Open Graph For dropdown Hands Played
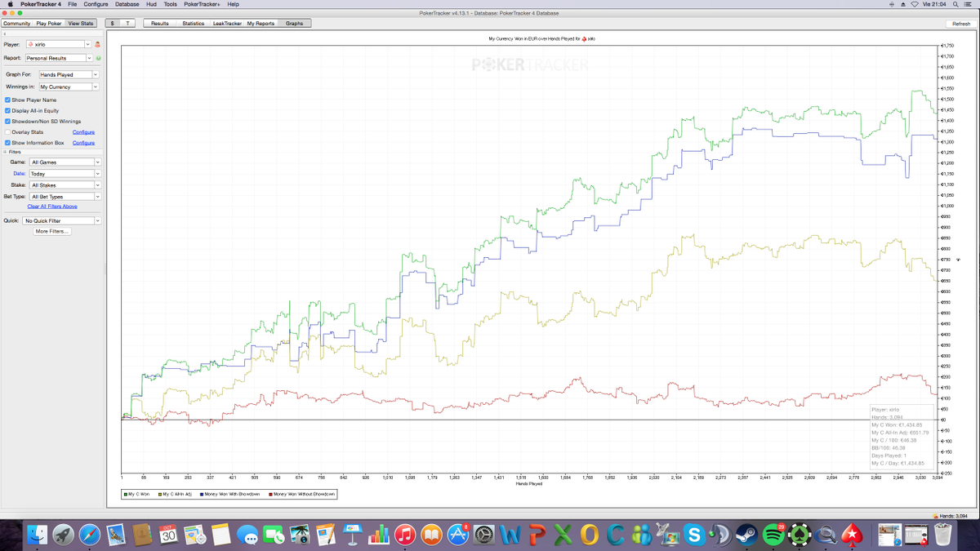This screenshot has height=551, width=980. pyautogui.click(x=69, y=74)
